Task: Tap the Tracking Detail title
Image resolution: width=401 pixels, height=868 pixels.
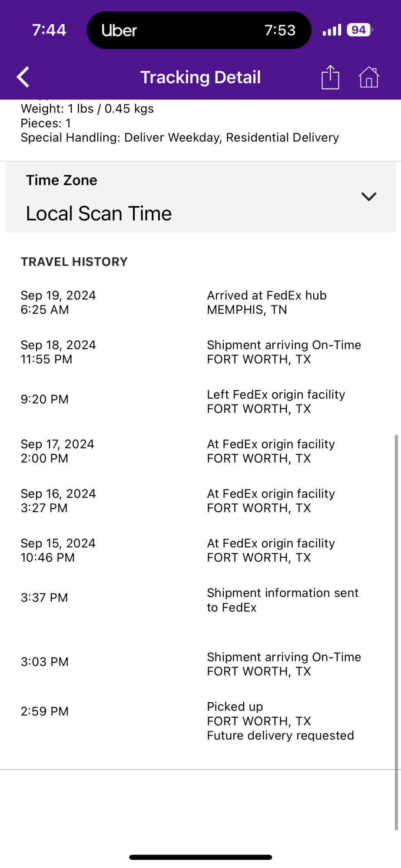Action: tap(200, 77)
